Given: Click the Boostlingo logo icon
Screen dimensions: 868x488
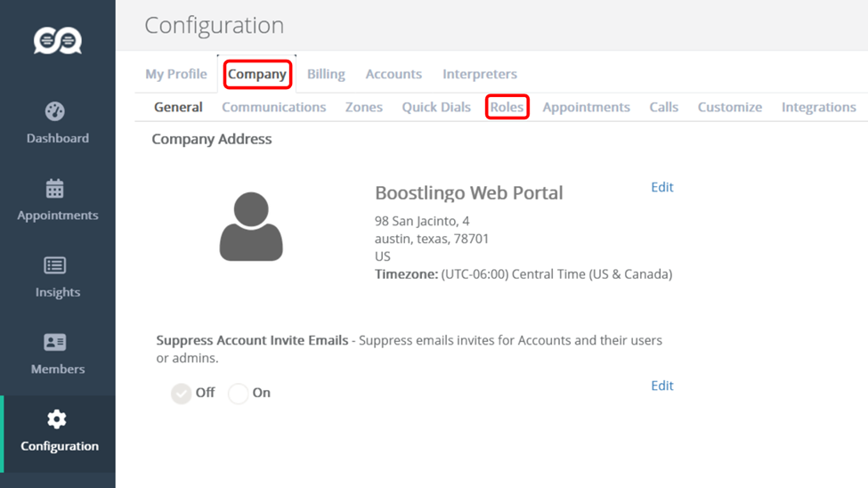Looking at the screenshot, I should 58,40.
